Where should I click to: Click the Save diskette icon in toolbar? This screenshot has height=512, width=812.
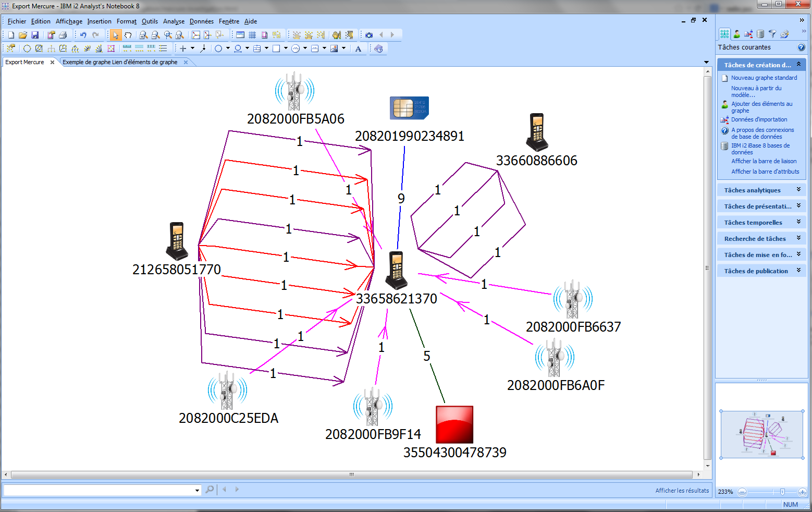[x=35, y=35]
